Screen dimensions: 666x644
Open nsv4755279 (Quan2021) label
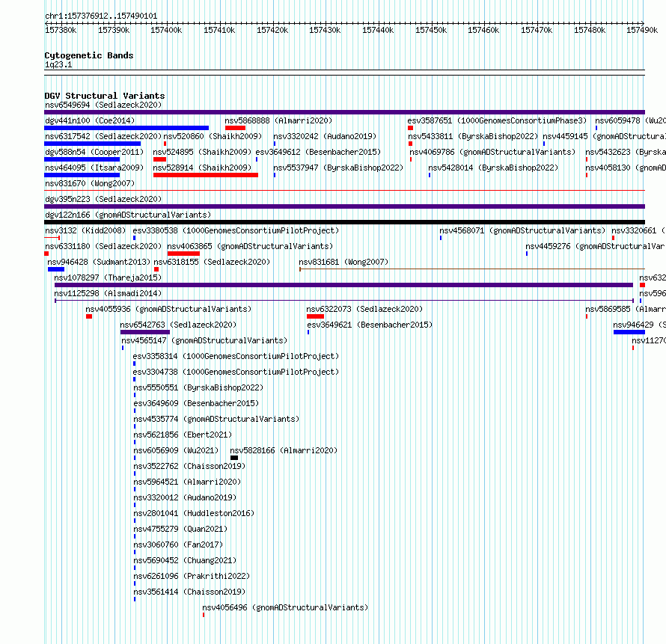[x=180, y=529]
